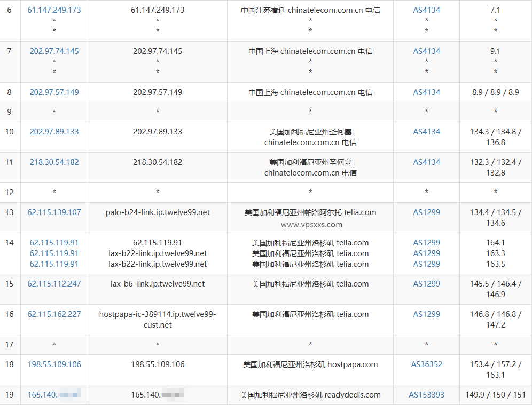Select hop 7 location 中国上海 chinatelecom.com.cn
Image resolution: width=532 pixels, height=405 pixels.
point(310,51)
